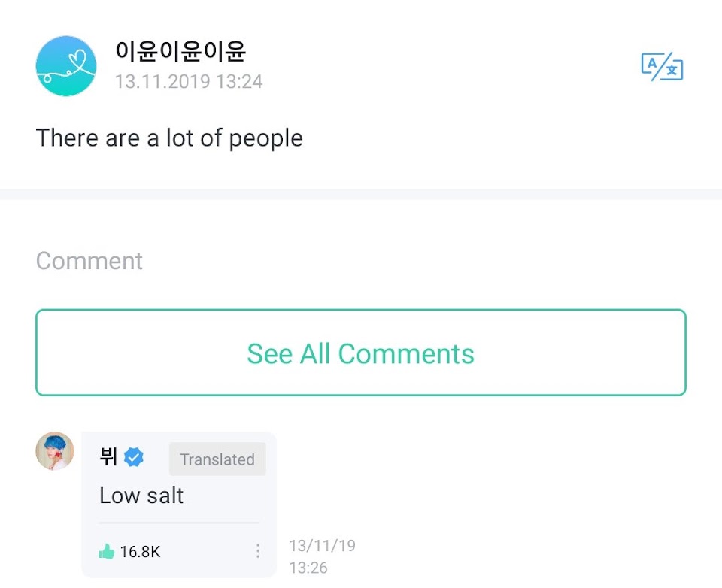Click the blue verified badge icon
This screenshot has height=588, width=722.
134,457
